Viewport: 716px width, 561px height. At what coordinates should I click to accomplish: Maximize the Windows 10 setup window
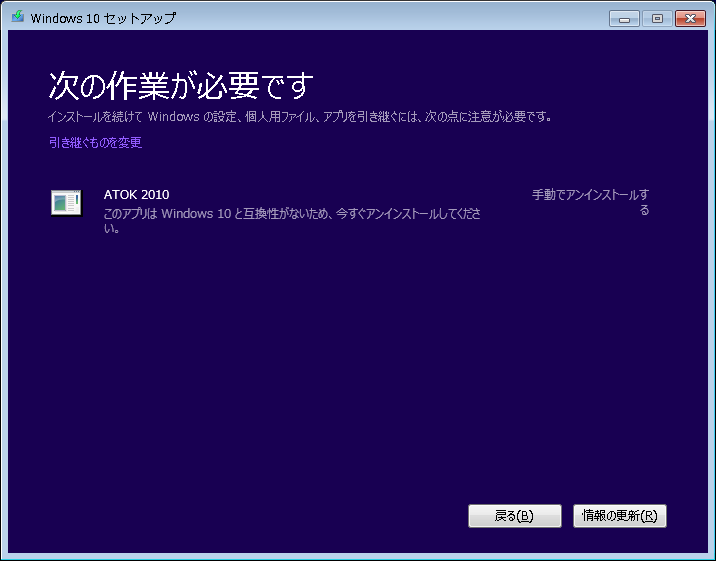coord(657,19)
